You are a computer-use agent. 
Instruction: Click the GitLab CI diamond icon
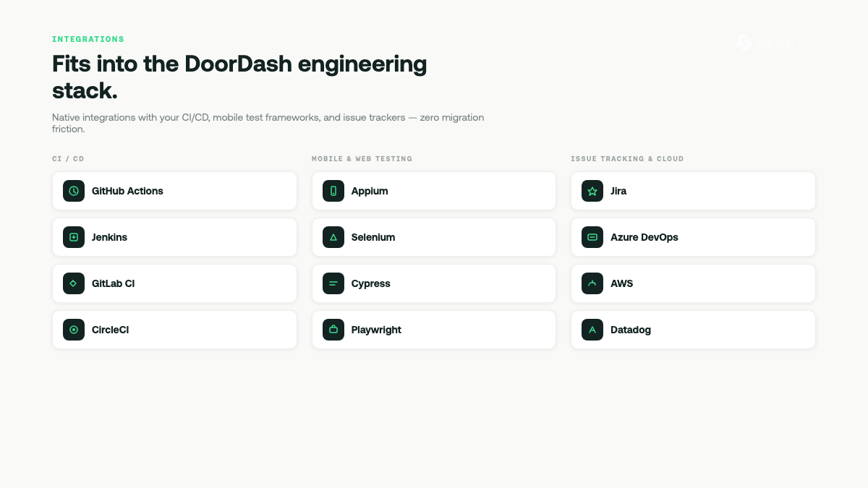pyautogui.click(x=74, y=283)
